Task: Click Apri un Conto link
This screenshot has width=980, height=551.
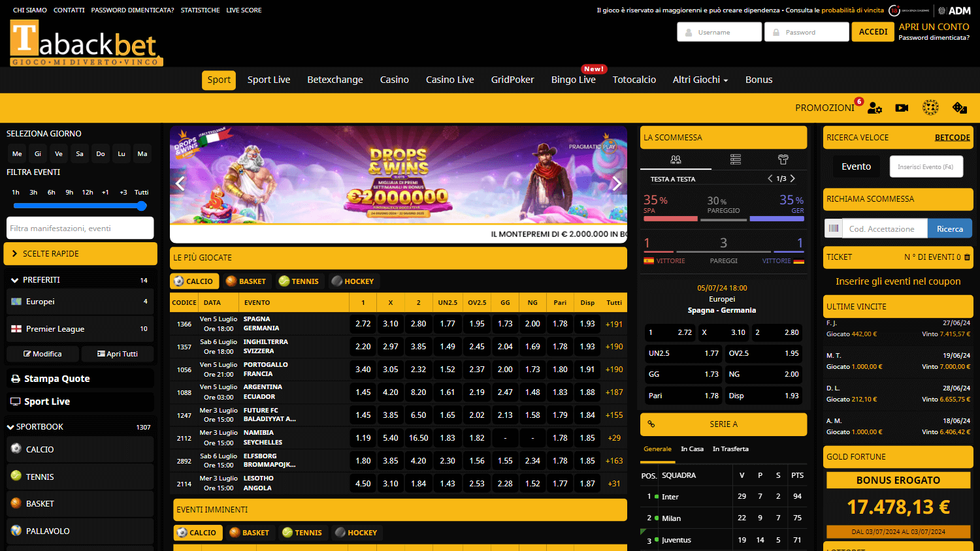Action: click(934, 27)
